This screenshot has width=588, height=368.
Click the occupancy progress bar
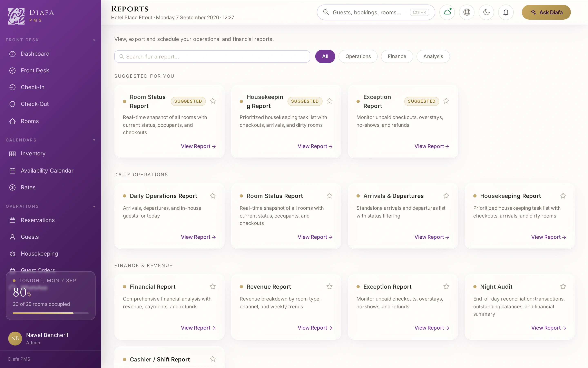coord(51,313)
